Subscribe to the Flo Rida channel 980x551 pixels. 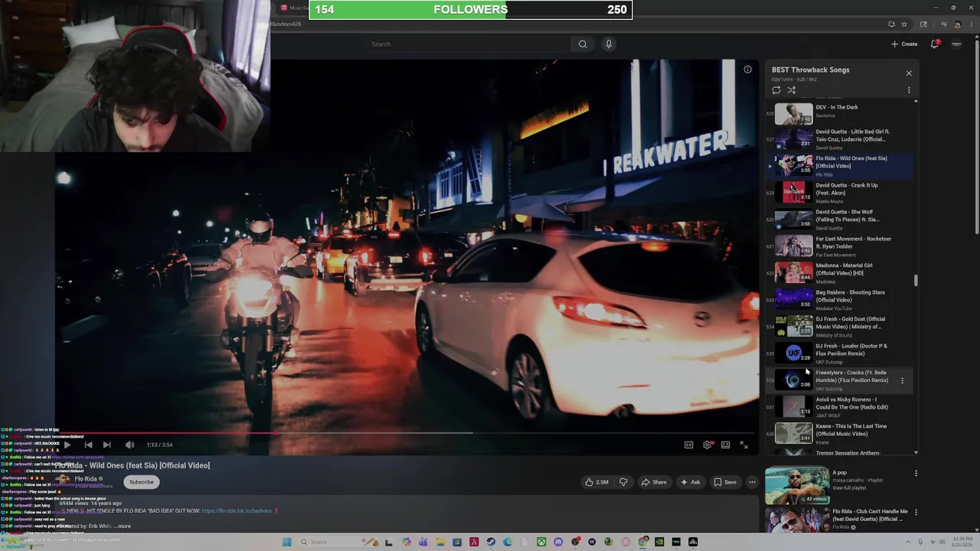click(141, 482)
